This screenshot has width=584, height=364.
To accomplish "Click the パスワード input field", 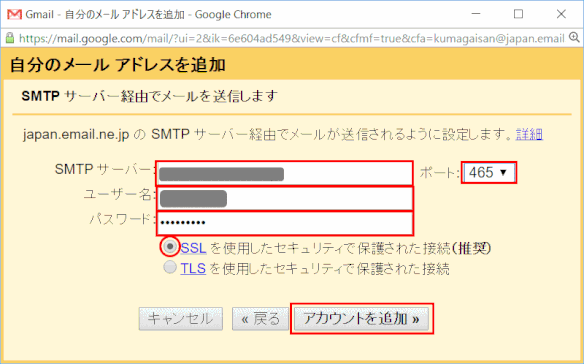I will coord(285,223).
